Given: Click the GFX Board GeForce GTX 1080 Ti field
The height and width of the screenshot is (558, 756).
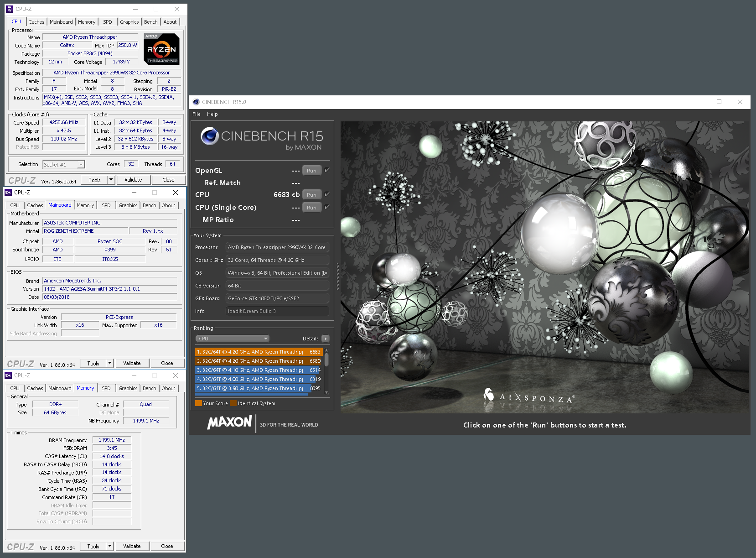Looking at the screenshot, I should 277,298.
